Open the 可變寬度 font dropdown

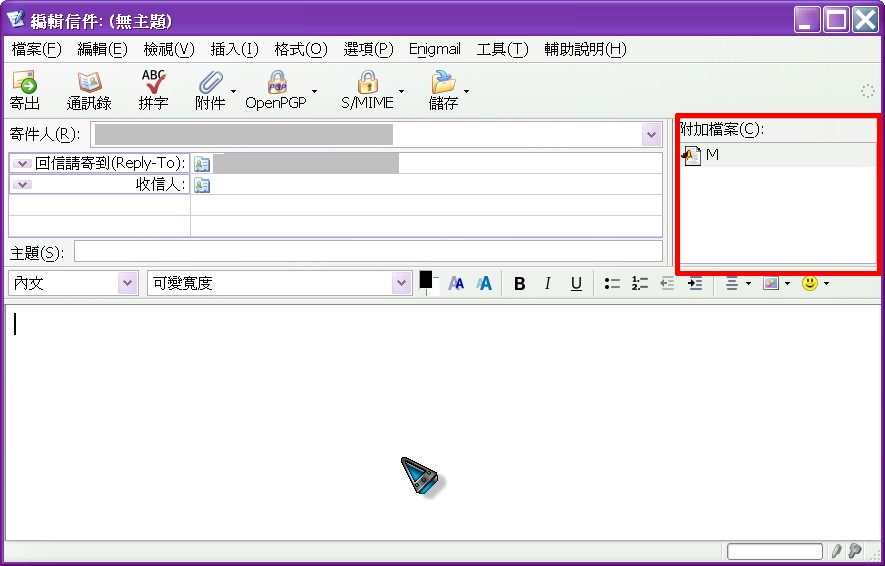click(x=401, y=283)
